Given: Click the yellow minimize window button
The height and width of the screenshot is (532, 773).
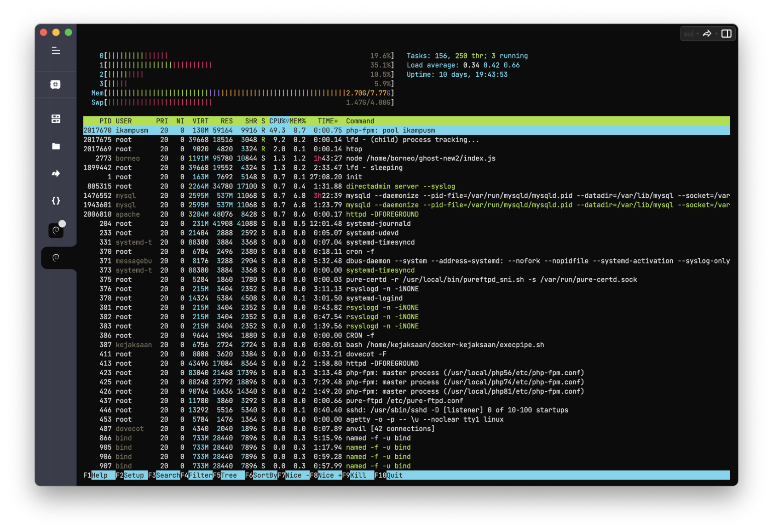Looking at the screenshot, I should coord(56,32).
